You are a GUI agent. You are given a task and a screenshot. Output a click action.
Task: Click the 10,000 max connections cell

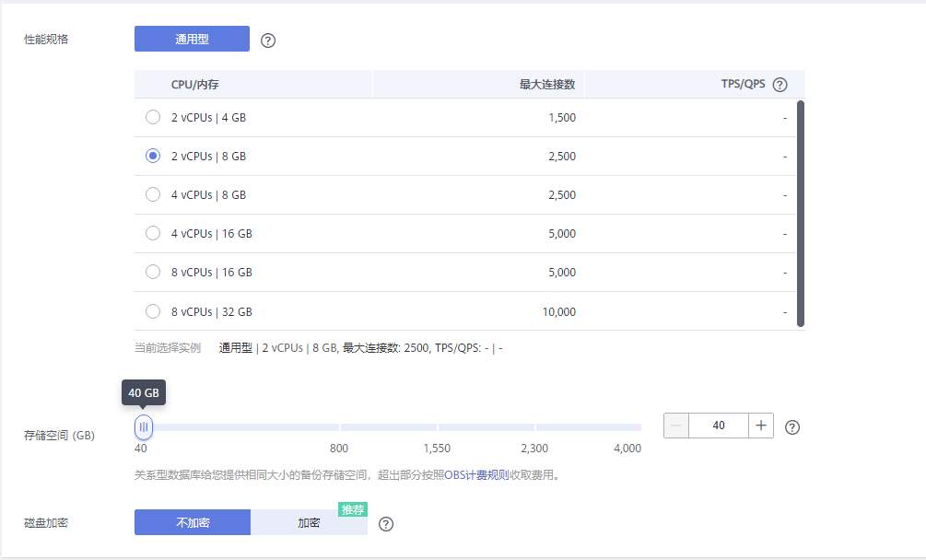559,311
